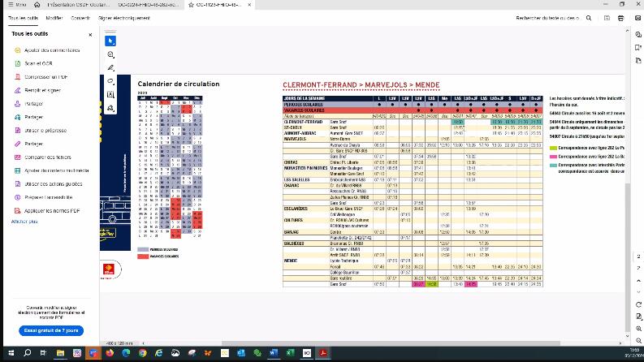Start the Essai gratuit de 7 jours
Image resolution: width=644 pixels, height=362 pixels.
[51, 330]
